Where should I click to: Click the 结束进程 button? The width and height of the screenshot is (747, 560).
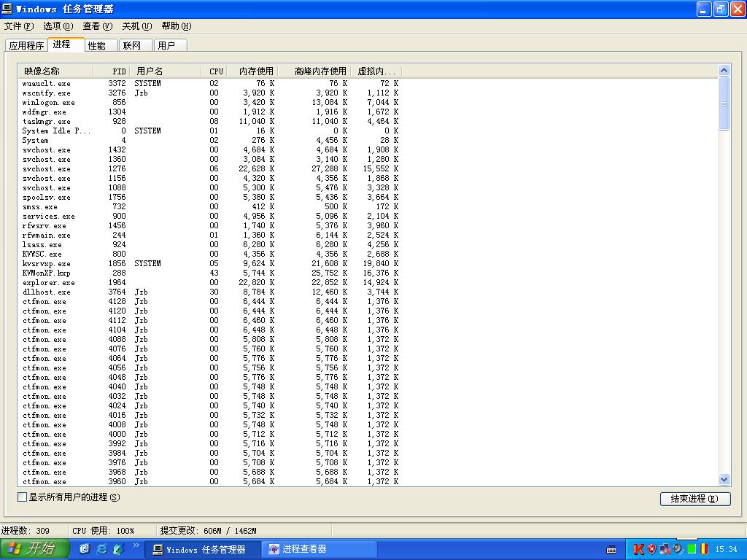695,499
